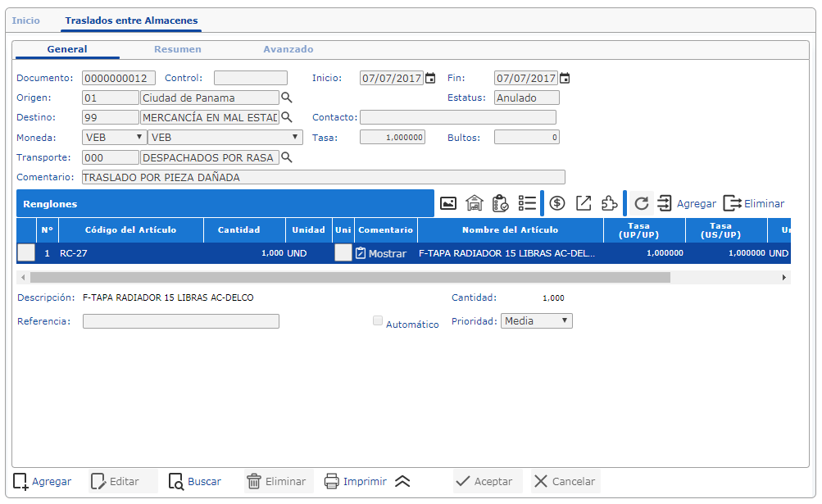This screenshot has height=504, width=822.
Task: Open the warehouse icon in Renglones toolbar
Action: coord(475,203)
